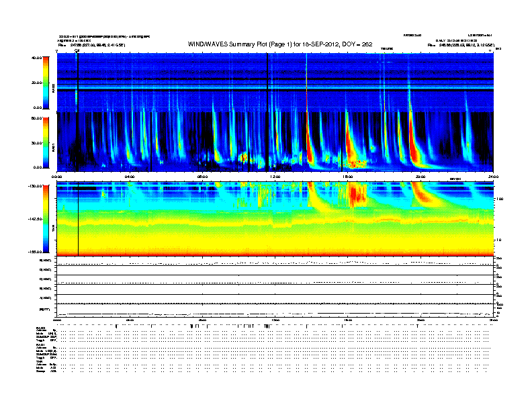
Task: Click 24:00 tick label under RAD1 spectrogram
Action: (x=493, y=177)
